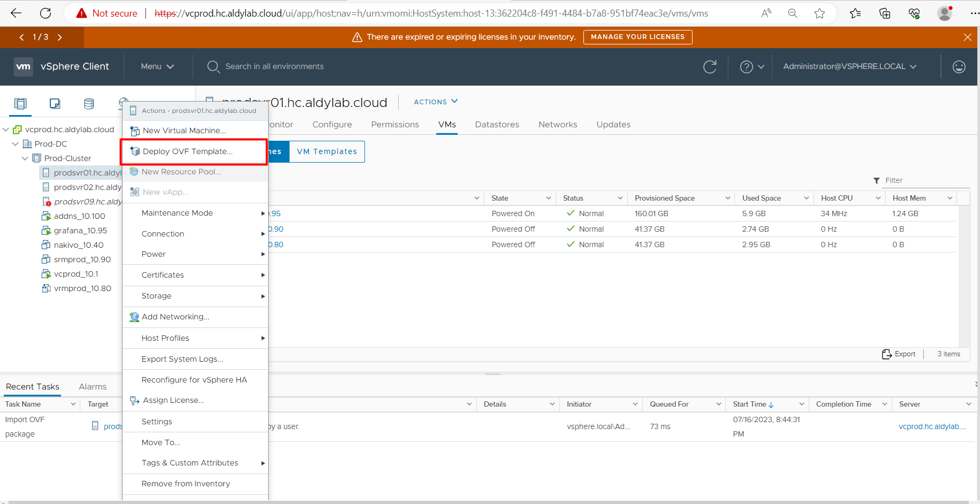Choose Add Networking from context menu

(x=175, y=317)
